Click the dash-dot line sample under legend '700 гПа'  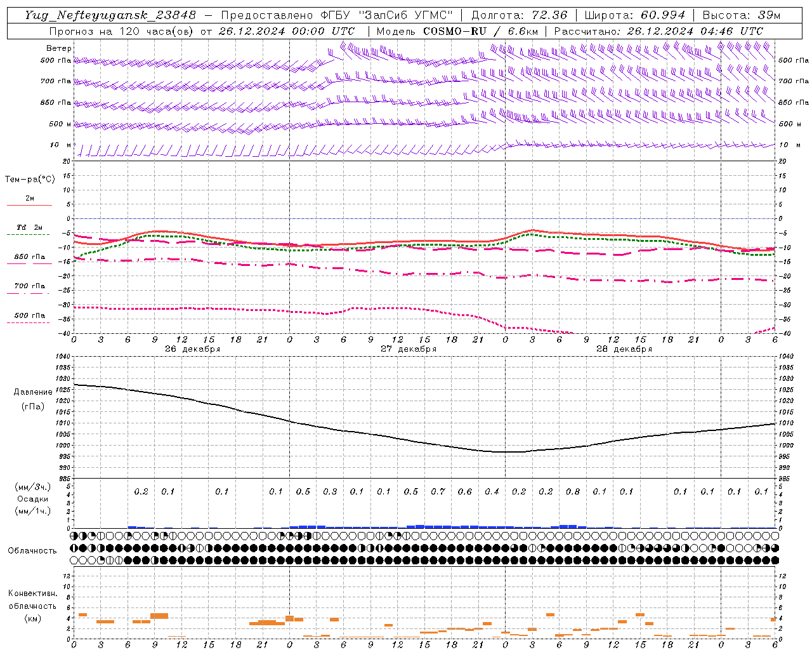click(x=29, y=293)
